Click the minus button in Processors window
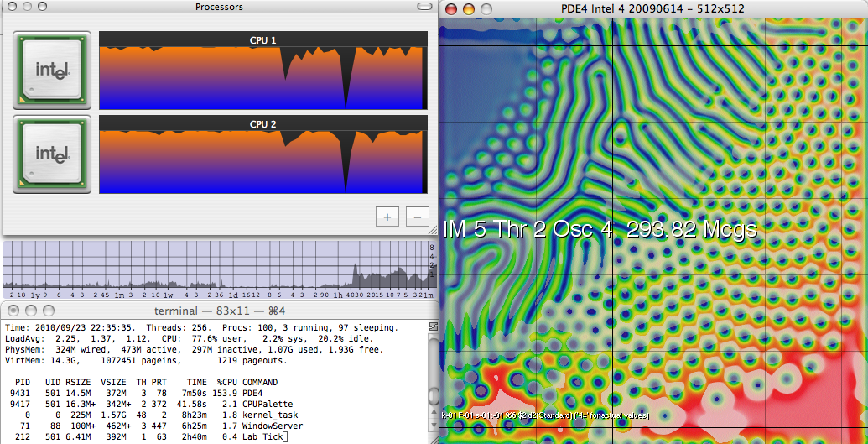 (x=418, y=217)
